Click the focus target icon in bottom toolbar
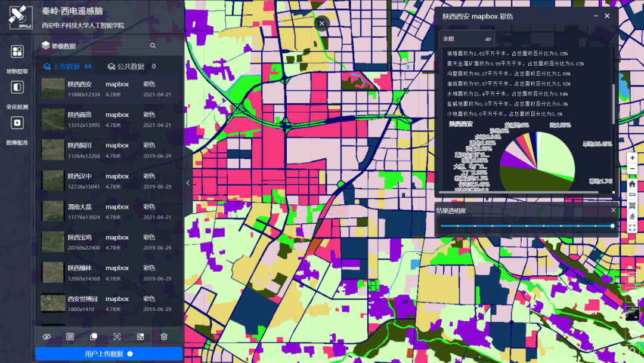644x363 pixels. 117,337
